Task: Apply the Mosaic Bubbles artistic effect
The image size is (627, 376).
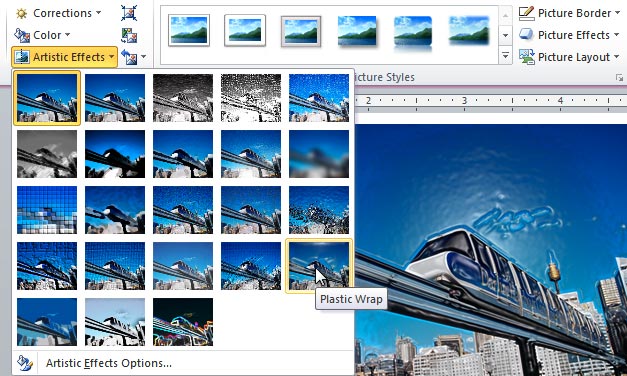Action: 251,210
